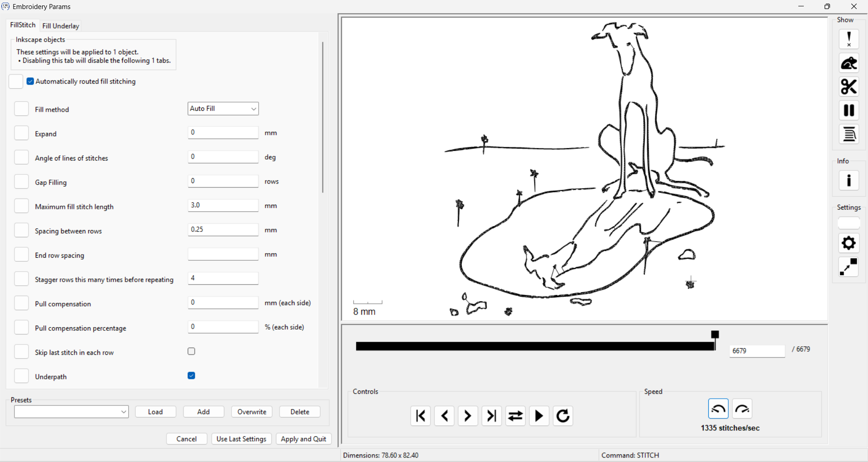Click the Spacing between rows field
868x462 pixels.
[223, 230]
